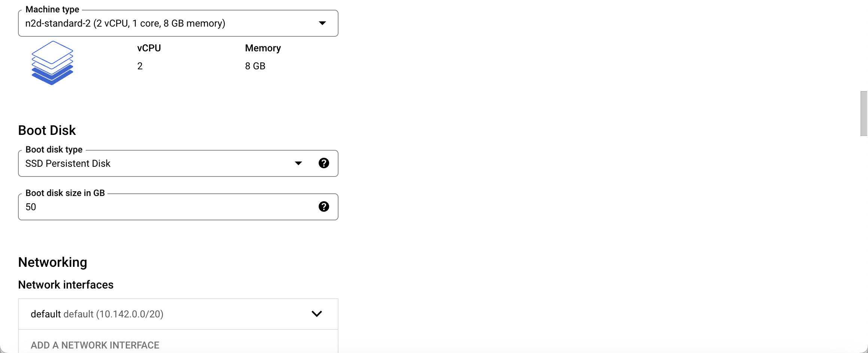Click ADD A NETWORK INTERFACE button

pyautogui.click(x=95, y=345)
